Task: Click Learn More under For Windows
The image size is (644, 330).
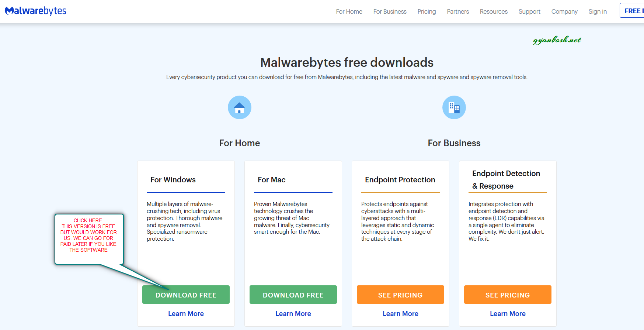Action: [186, 313]
